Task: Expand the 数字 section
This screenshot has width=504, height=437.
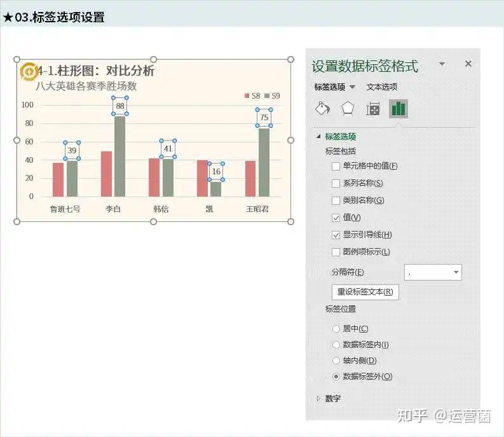Action: 318,398
